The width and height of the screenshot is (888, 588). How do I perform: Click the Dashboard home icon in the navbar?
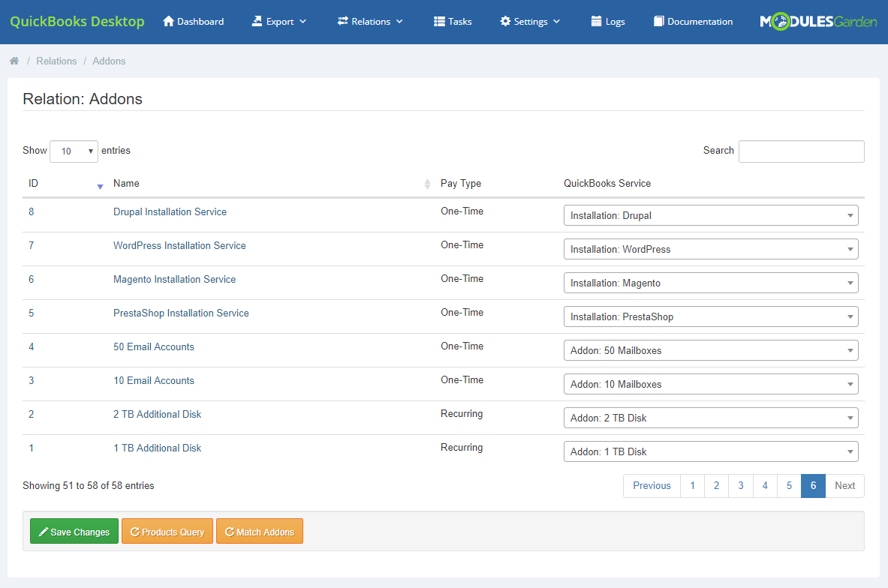click(x=170, y=21)
